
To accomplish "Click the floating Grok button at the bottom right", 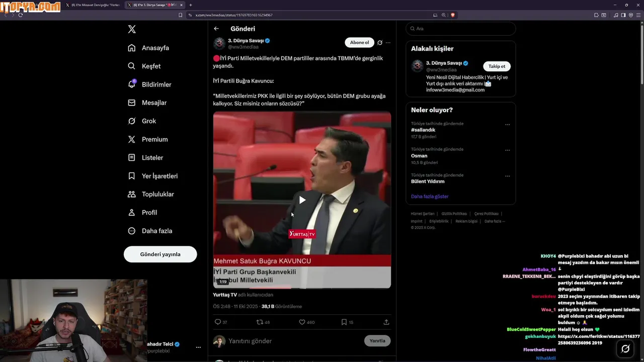I will click(625, 348).
